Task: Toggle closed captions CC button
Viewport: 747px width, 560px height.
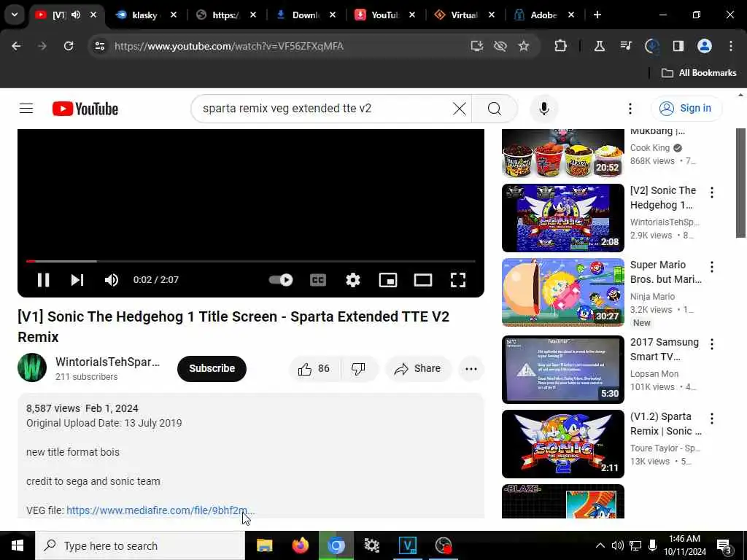Action: tap(318, 279)
